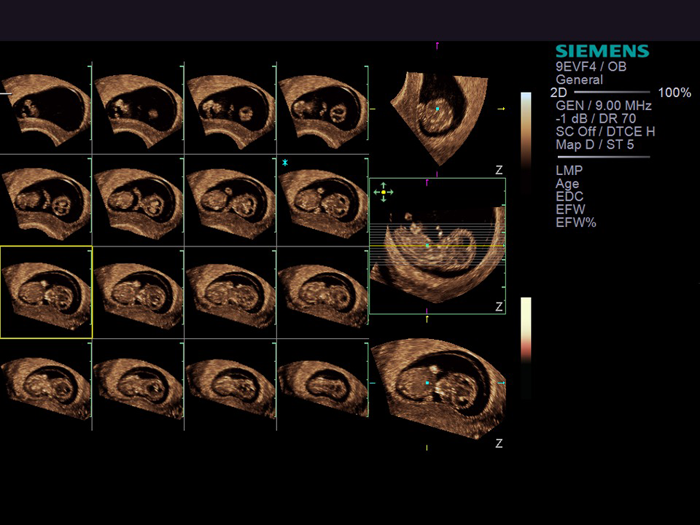Click the cyan center dot in bottom-right view
This screenshot has height=525, width=700.
(x=427, y=383)
